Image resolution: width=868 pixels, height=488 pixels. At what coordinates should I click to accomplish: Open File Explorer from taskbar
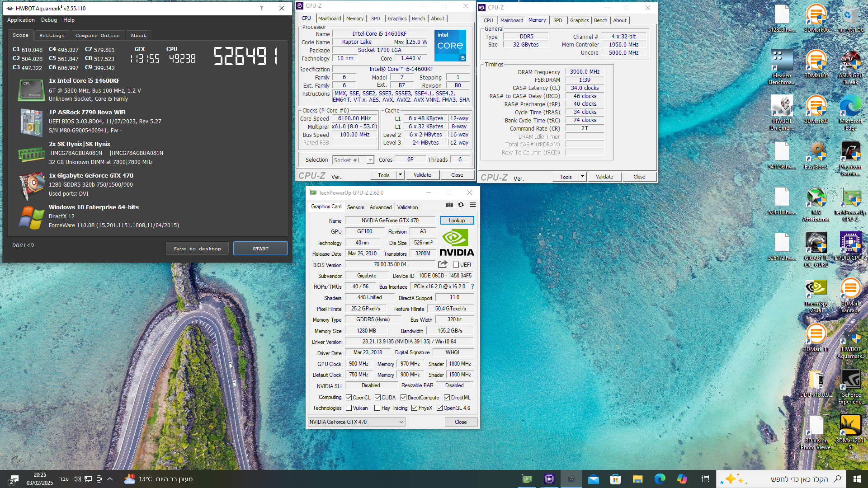(637, 479)
